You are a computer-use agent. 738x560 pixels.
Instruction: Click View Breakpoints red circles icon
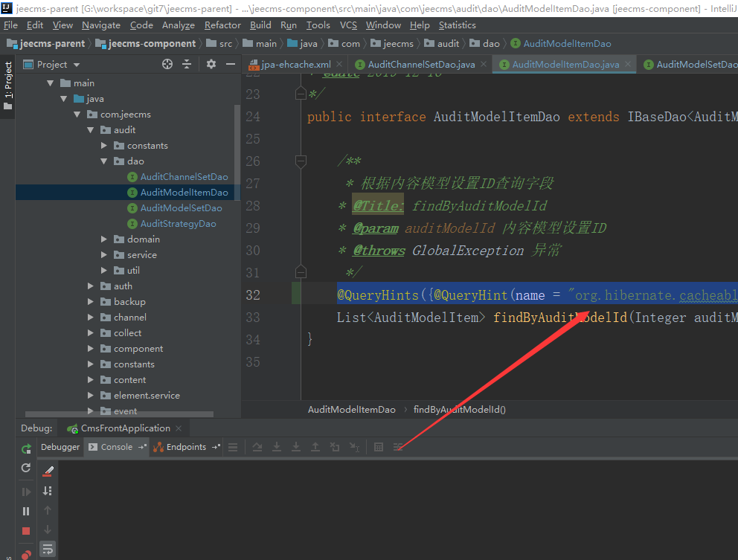pyautogui.click(x=26, y=554)
